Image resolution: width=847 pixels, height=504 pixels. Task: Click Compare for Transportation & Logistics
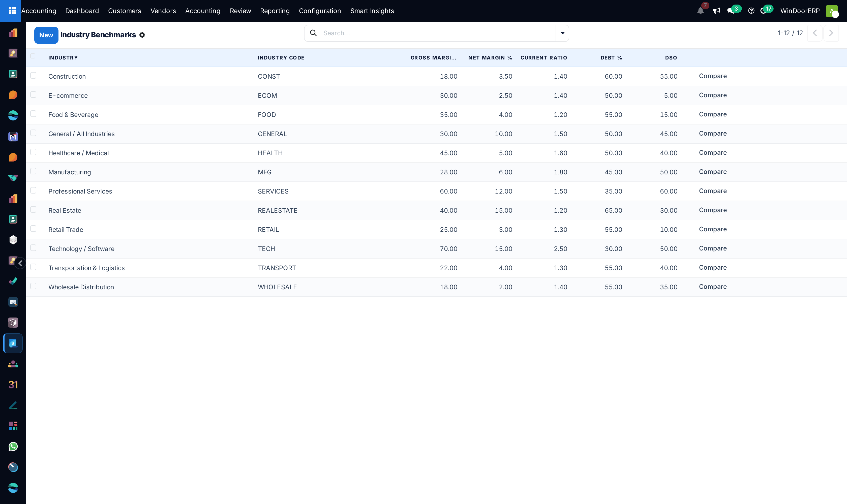tap(713, 268)
